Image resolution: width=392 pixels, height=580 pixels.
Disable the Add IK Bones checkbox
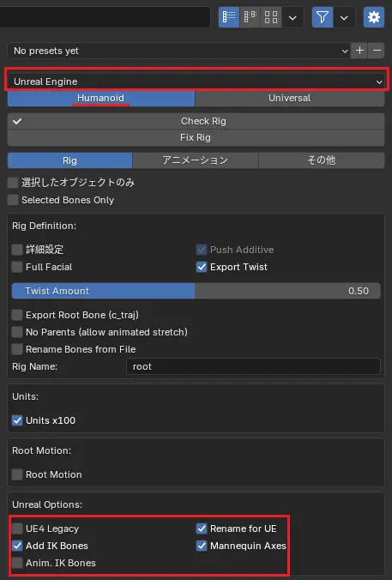coord(17,546)
